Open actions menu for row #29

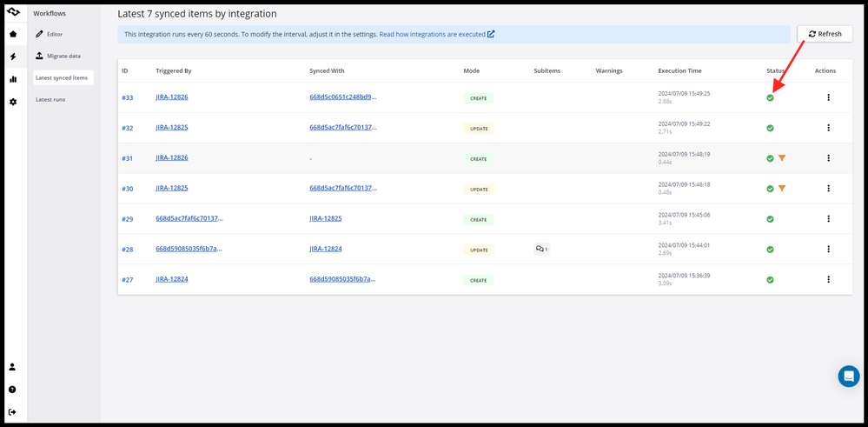tap(829, 219)
